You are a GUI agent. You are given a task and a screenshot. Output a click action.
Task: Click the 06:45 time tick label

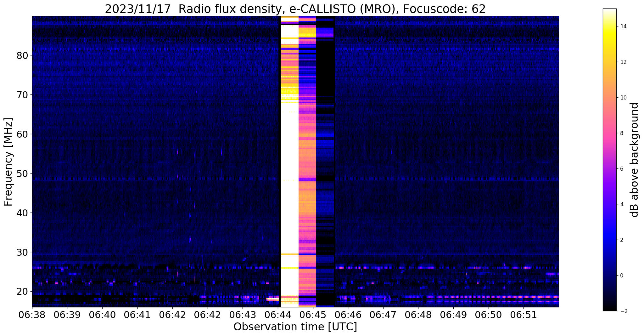tap(313, 315)
